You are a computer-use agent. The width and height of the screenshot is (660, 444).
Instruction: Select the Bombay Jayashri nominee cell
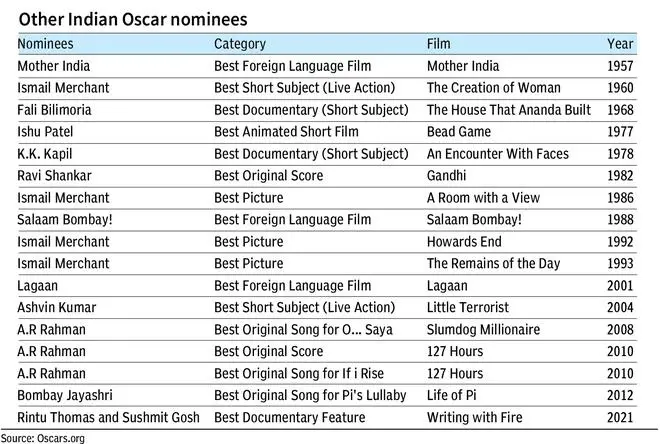point(65,395)
